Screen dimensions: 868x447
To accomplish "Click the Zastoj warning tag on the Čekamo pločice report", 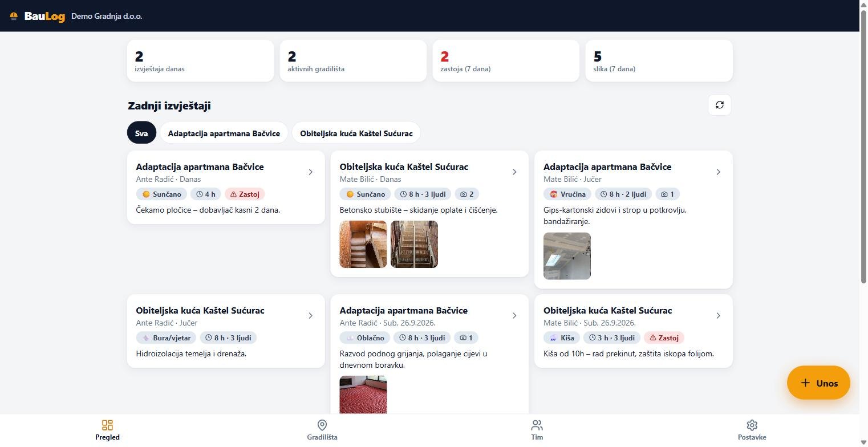I will 245,194.
